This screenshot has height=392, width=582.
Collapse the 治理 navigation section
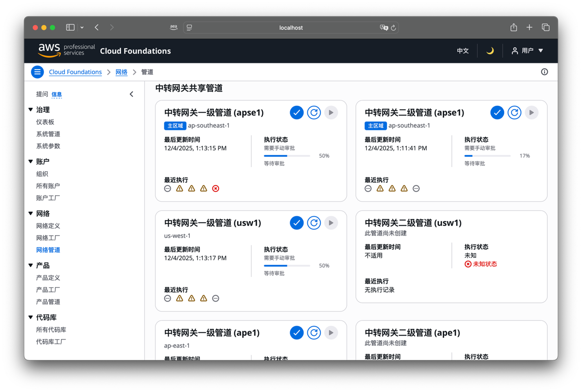pos(31,110)
